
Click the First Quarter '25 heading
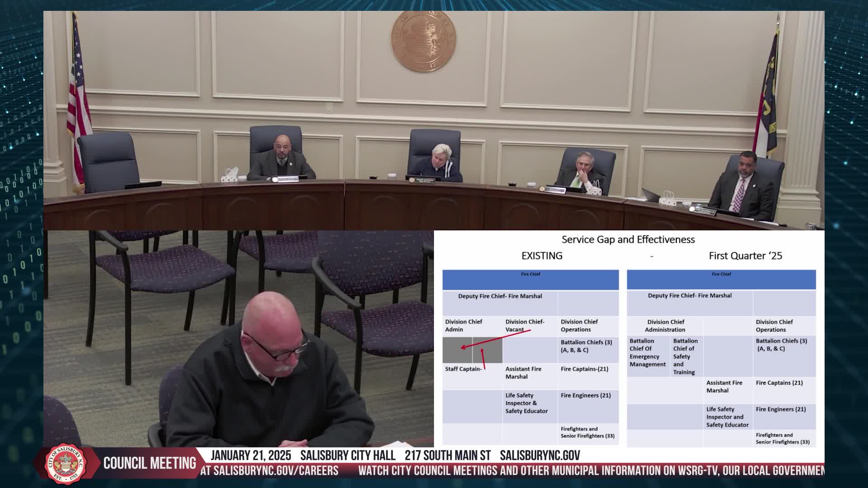[745, 256]
